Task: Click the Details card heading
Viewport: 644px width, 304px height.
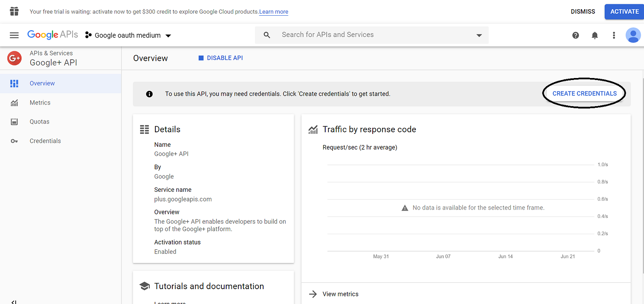Action: 167,129
